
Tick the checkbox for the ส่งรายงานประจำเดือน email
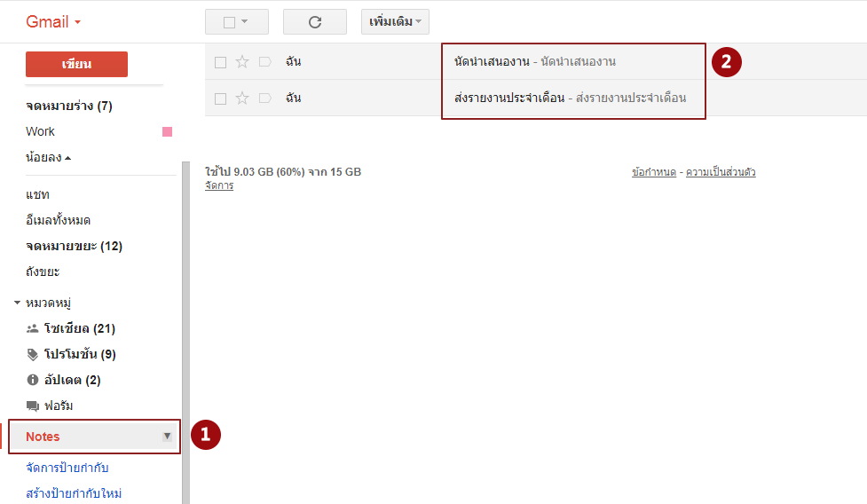(221, 98)
